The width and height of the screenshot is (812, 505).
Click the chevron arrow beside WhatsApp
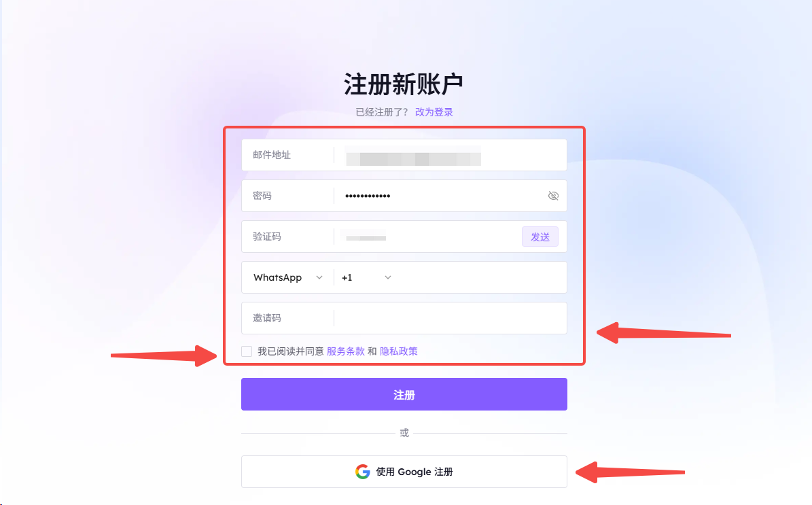click(319, 277)
